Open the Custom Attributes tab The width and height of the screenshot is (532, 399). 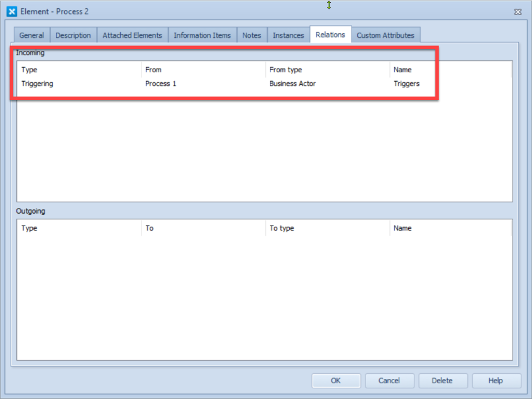tap(385, 35)
